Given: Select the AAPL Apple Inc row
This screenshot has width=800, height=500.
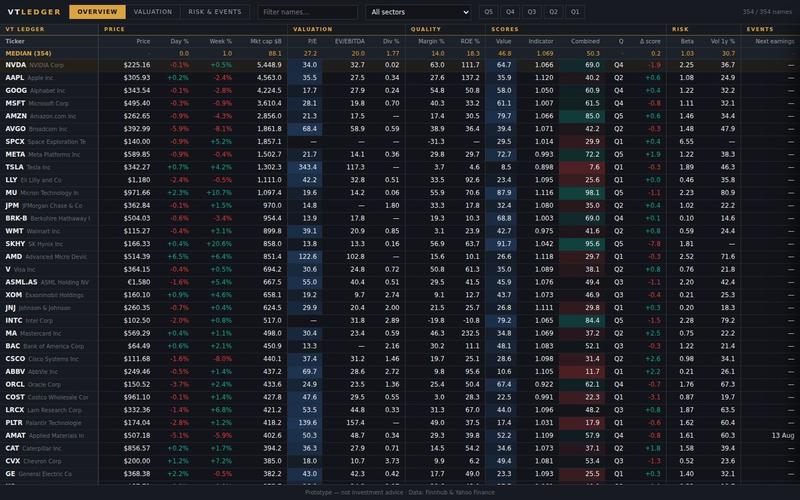Looking at the screenshot, I should pyautogui.click(x=400, y=78).
